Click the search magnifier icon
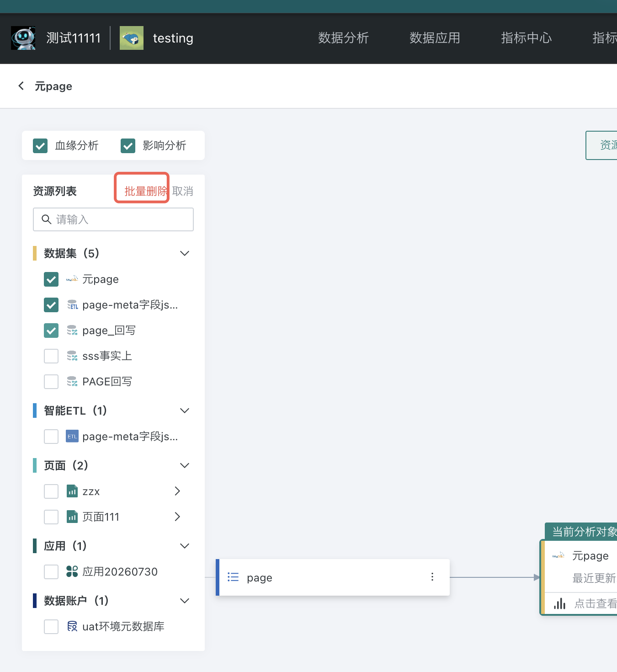This screenshot has width=617, height=672. coord(46,219)
